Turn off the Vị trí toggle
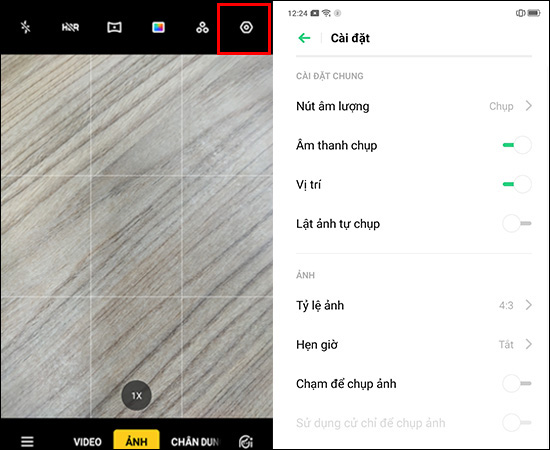 pyautogui.click(x=517, y=184)
